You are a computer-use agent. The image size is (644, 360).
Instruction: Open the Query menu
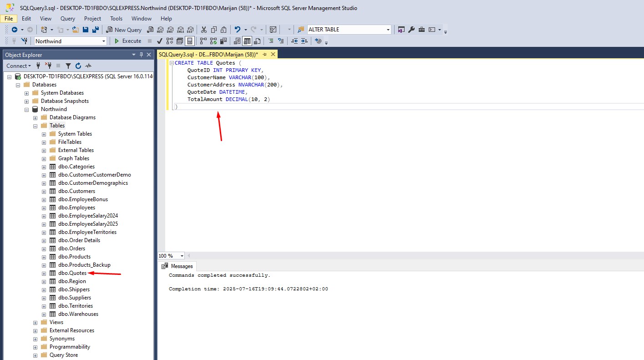68,19
